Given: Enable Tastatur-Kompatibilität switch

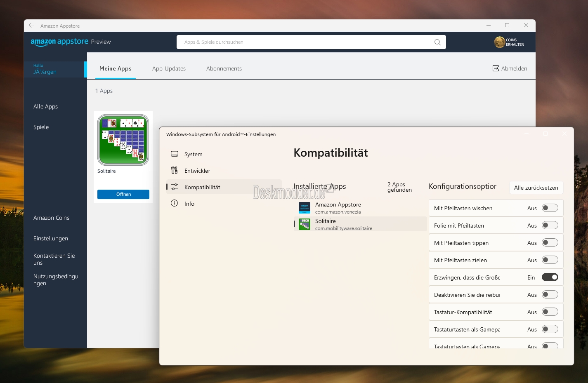Looking at the screenshot, I should (x=550, y=312).
